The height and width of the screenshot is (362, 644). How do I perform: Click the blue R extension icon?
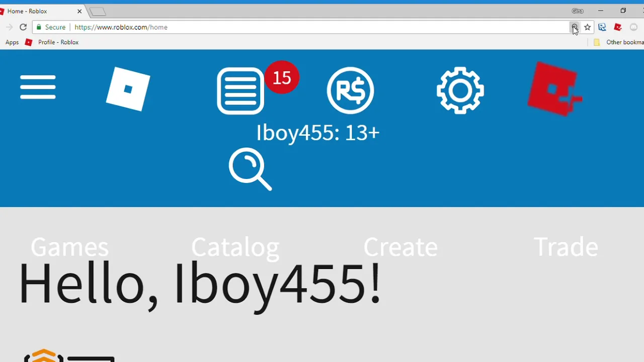click(x=602, y=27)
